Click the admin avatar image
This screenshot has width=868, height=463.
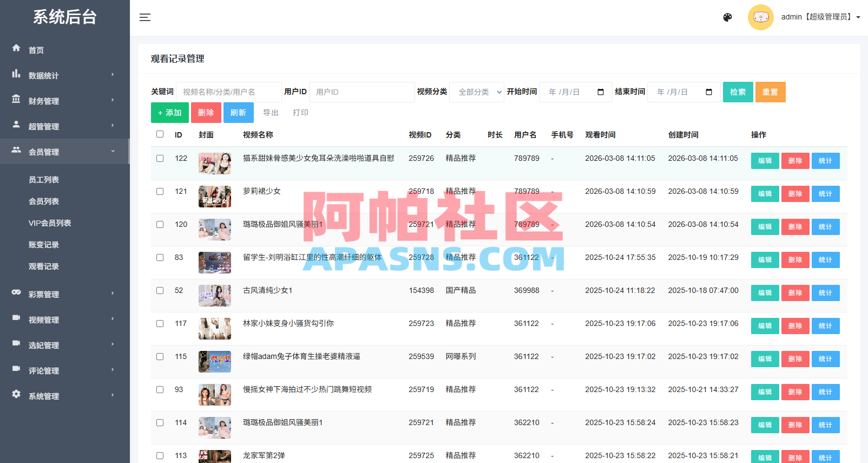tap(760, 17)
